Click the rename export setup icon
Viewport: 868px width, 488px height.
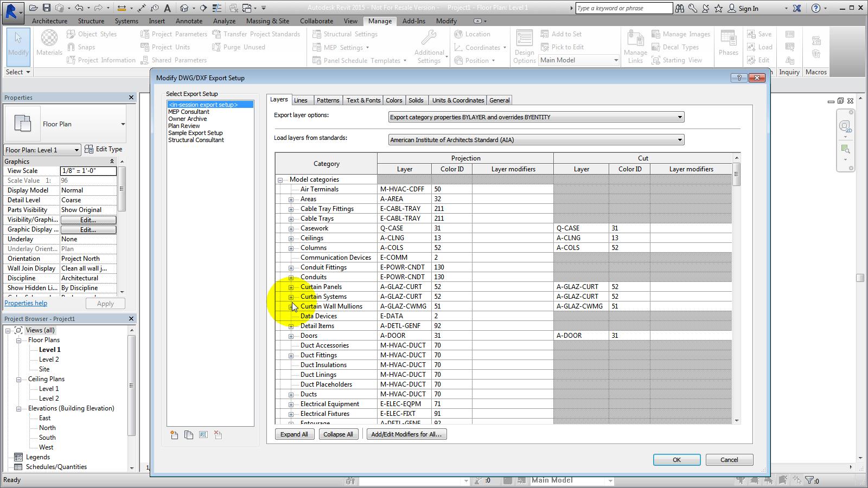pos(203,435)
